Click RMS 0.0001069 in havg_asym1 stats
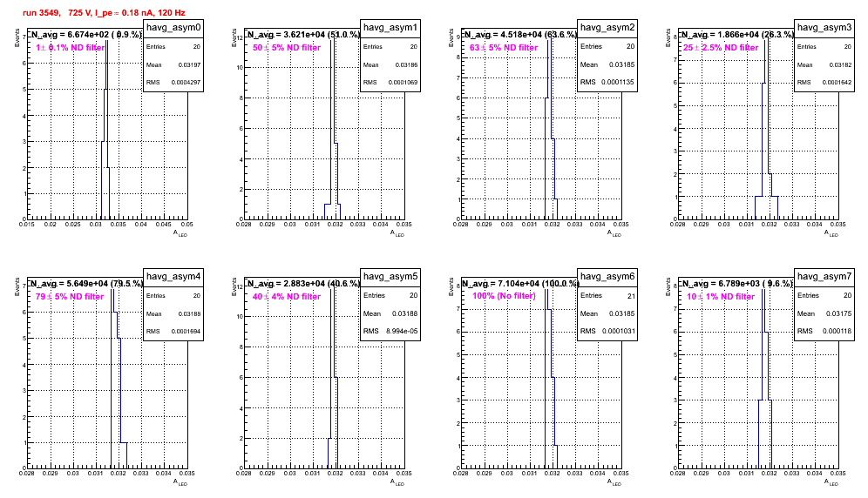Viewport: 868px width, 498px height. (x=390, y=83)
